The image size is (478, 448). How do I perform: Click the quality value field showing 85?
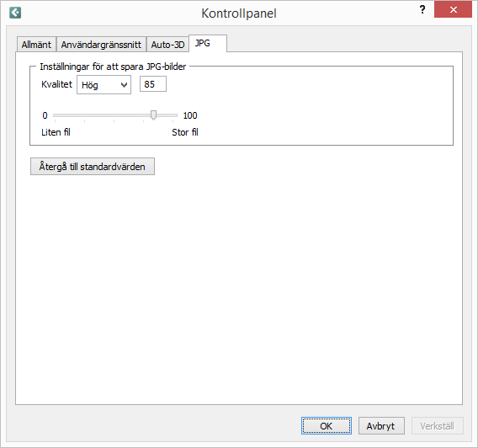point(153,84)
